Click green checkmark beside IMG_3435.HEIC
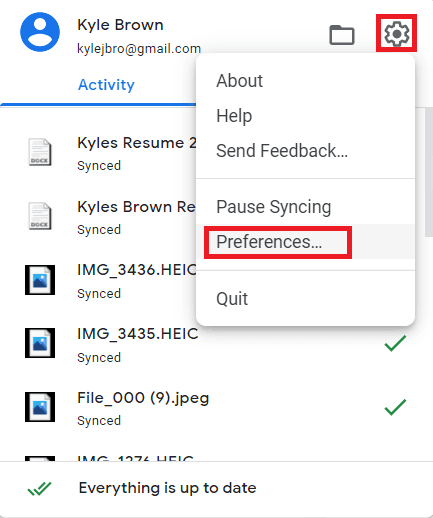 click(395, 343)
